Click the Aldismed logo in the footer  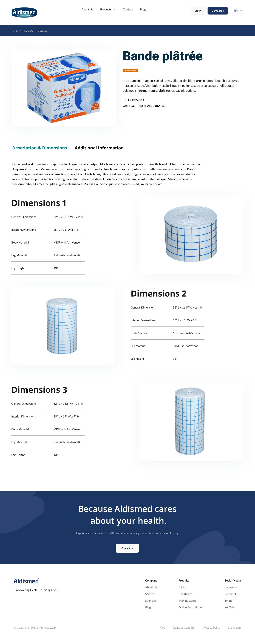pyautogui.click(x=27, y=581)
